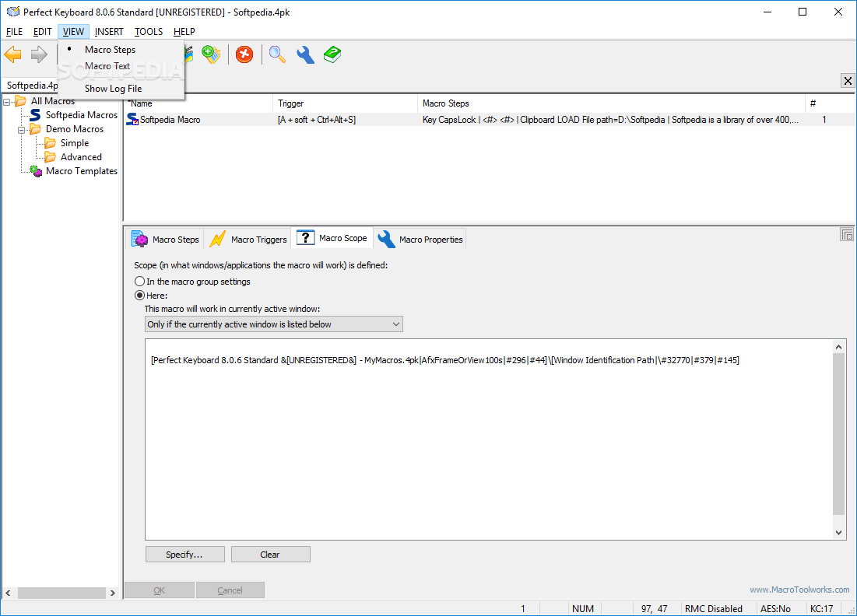Sort by the Trigger column header
The image size is (857, 616).
click(x=345, y=103)
